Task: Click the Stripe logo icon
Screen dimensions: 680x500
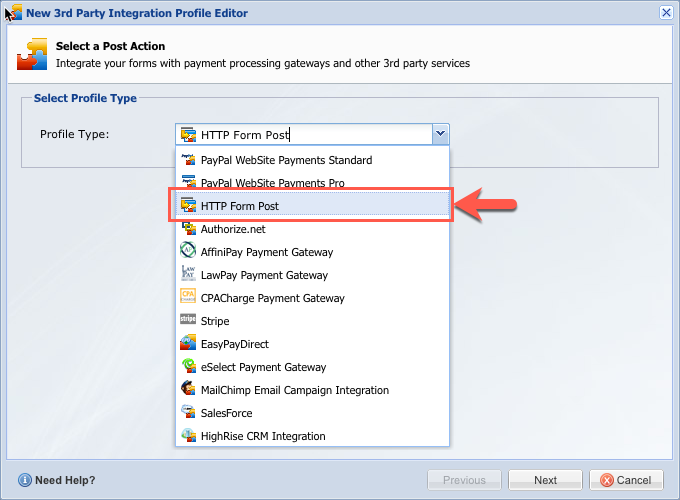Action: (187, 321)
